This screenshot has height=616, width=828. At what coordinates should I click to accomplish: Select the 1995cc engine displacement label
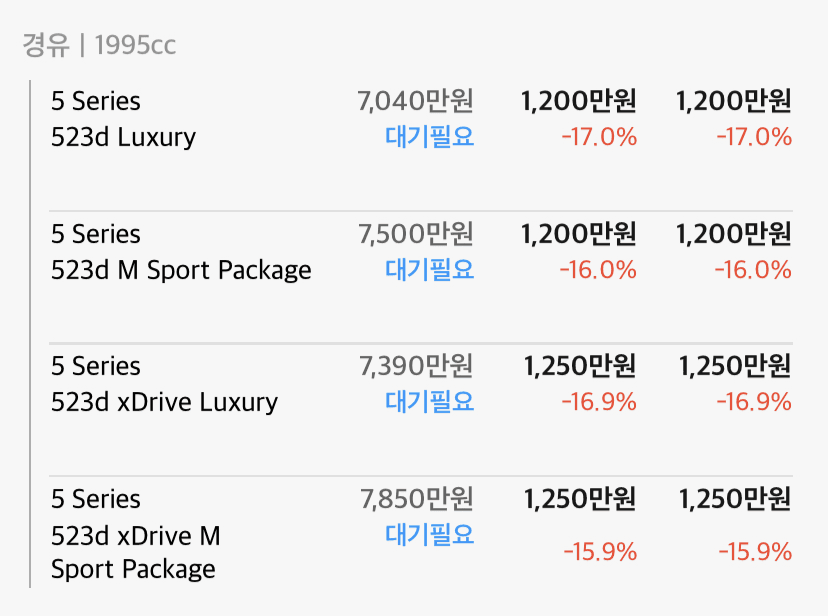(x=133, y=44)
